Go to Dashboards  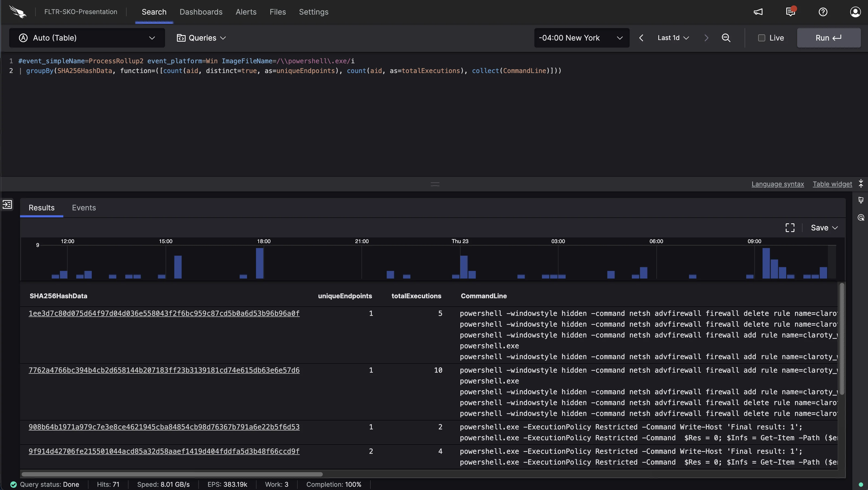201,12
